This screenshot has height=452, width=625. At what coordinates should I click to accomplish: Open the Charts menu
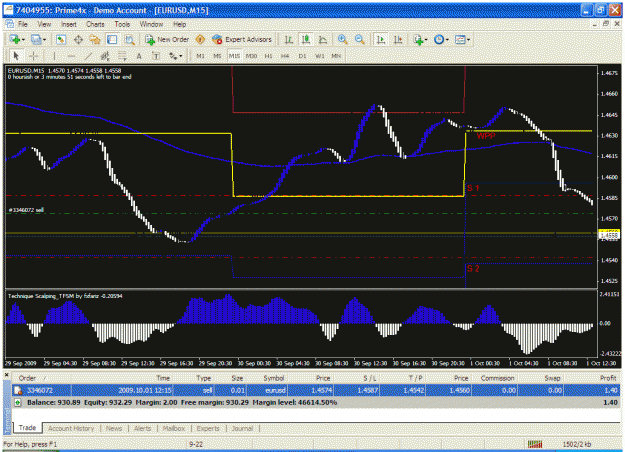pyautogui.click(x=95, y=24)
